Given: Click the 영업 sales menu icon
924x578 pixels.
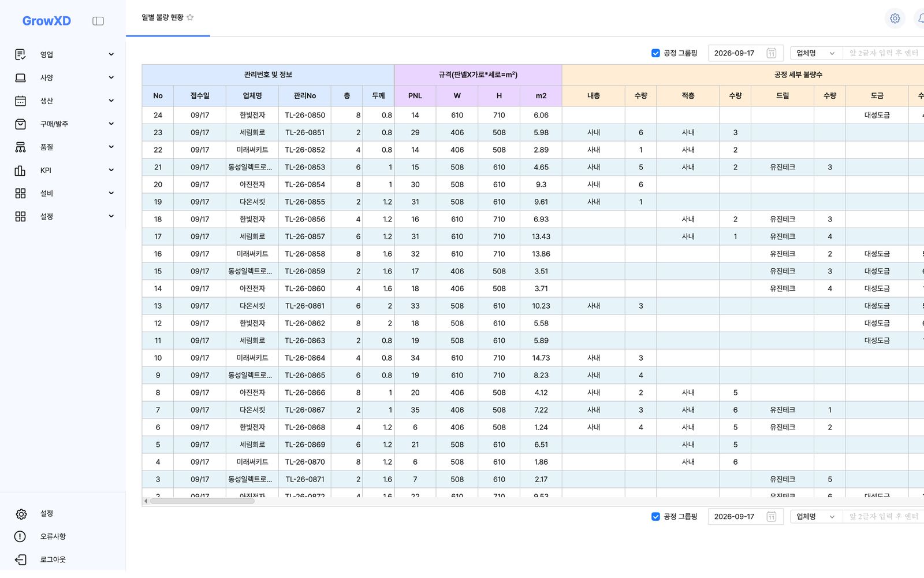Looking at the screenshot, I should (x=20, y=54).
